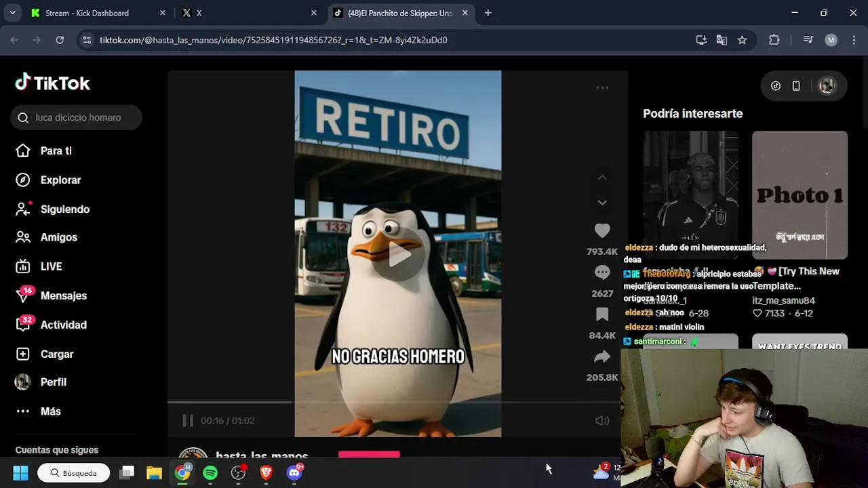Screen dimensions: 868x488
Task: View site information icon
Action: [x=87, y=40]
